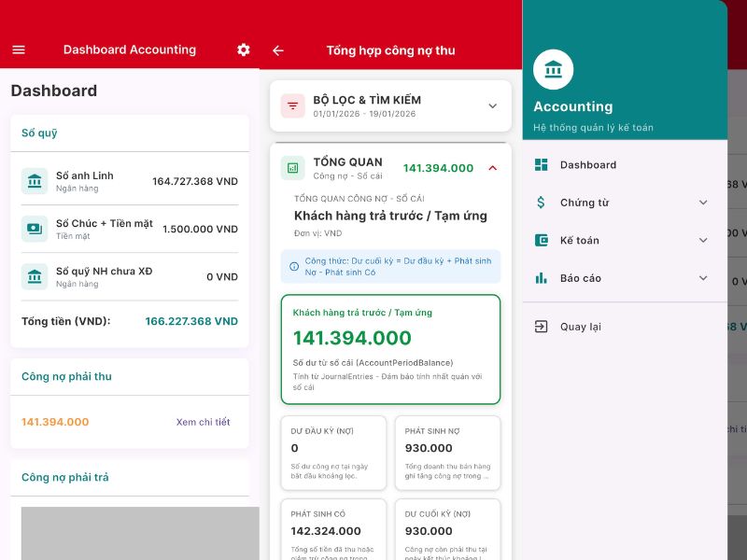Viewport: 747px width, 560px height.
Task: Click the bank icon next to Sổ anh Linh
Action: point(35,181)
